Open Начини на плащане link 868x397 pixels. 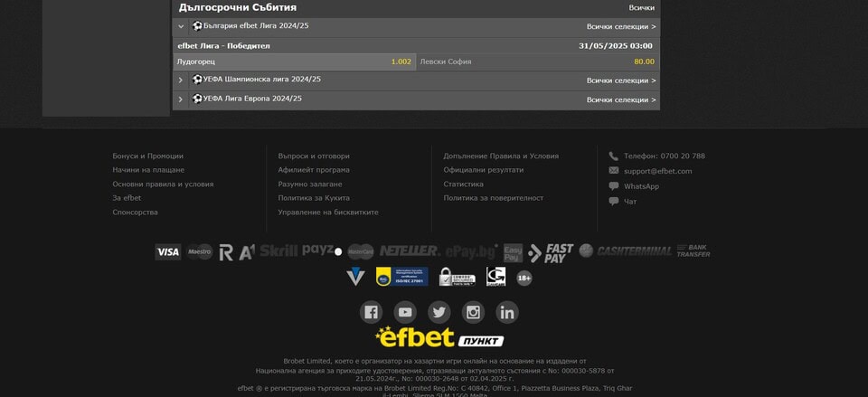[148, 170]
